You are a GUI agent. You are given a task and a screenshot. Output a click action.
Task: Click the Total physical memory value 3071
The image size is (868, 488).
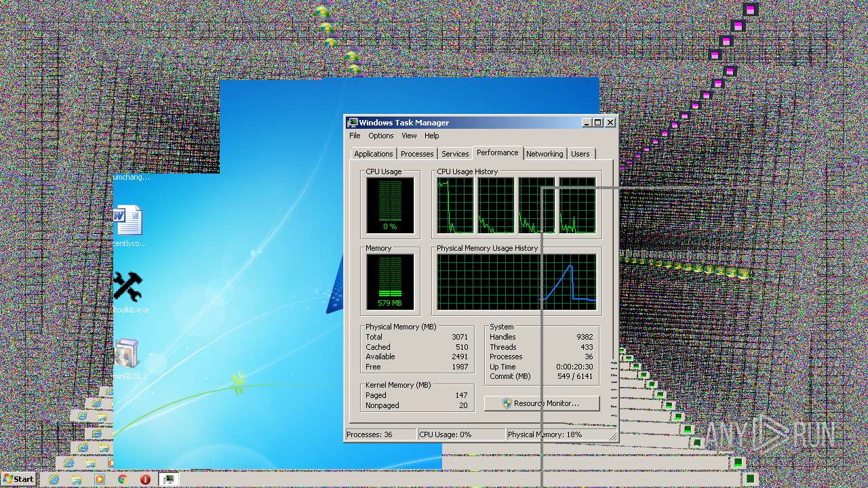(x=460, y=337)
